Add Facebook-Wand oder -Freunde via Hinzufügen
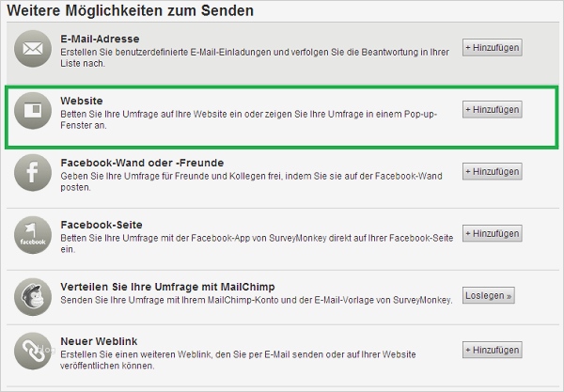Screen dimensions: 564x392 (x=492, y=172)
